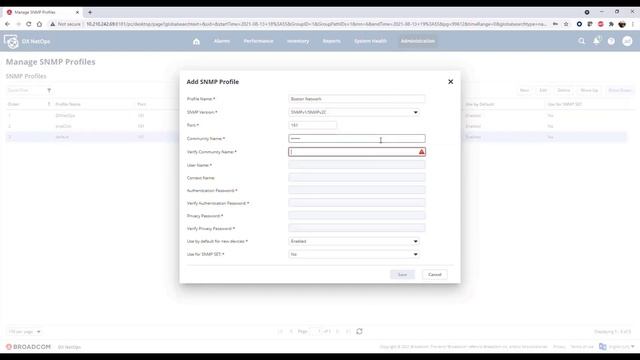
Task: Open the notifications bell icon
Action: 596,41
